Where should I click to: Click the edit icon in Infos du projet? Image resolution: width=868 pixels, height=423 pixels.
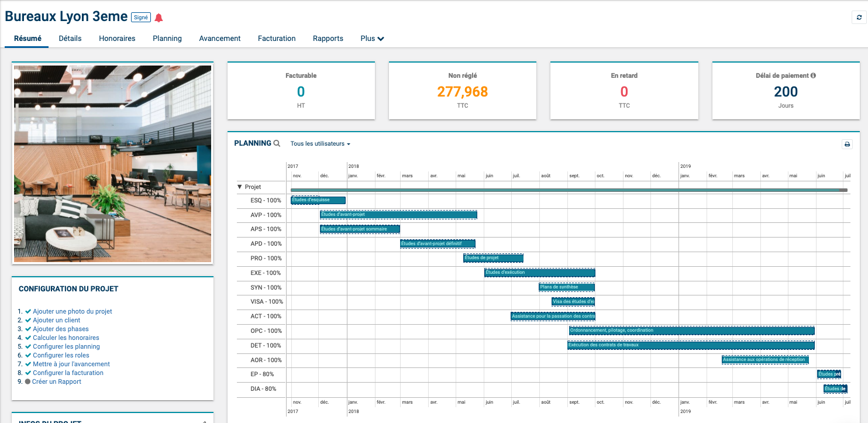coord(204,421)
